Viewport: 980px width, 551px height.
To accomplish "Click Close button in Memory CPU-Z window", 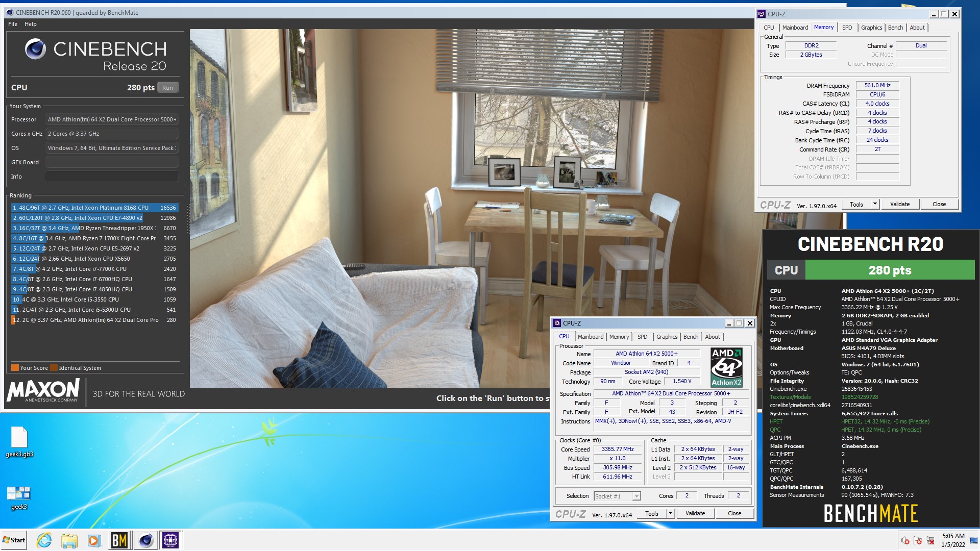I will point(939,204).
